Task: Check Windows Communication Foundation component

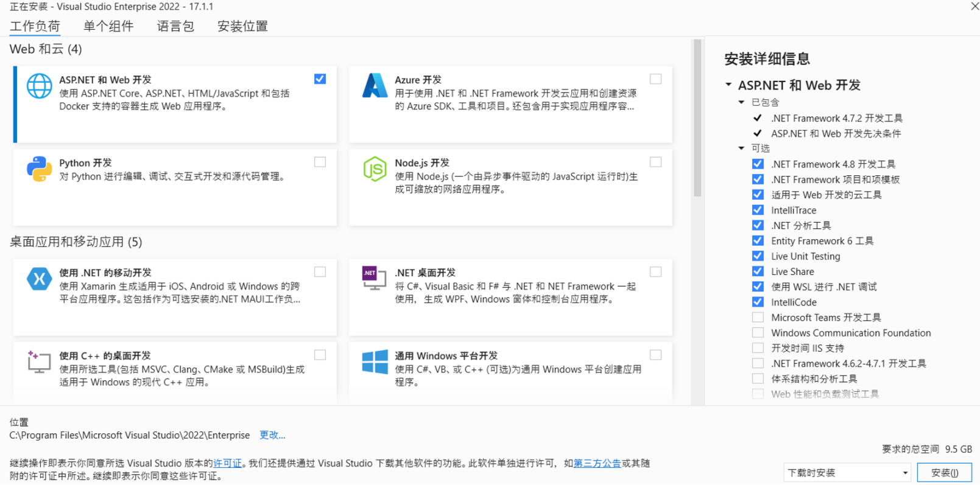Action: pyautogui.click(x=758, y=332)
